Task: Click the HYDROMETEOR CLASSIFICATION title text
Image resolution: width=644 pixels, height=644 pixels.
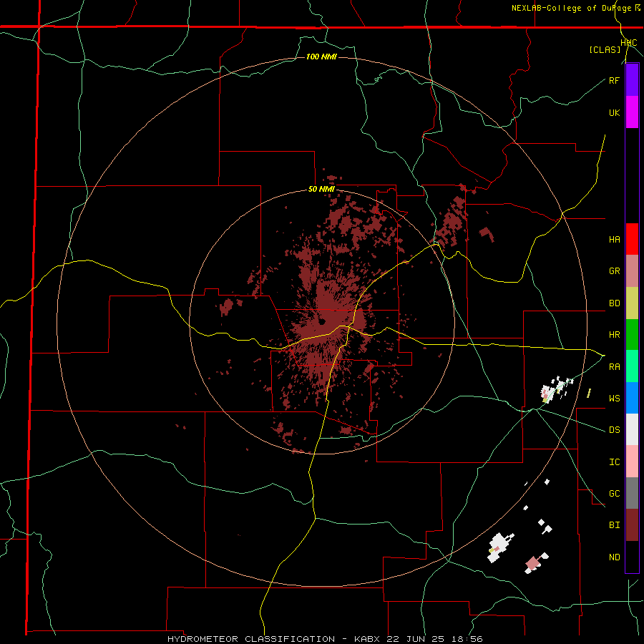Action: click(251, 639)
